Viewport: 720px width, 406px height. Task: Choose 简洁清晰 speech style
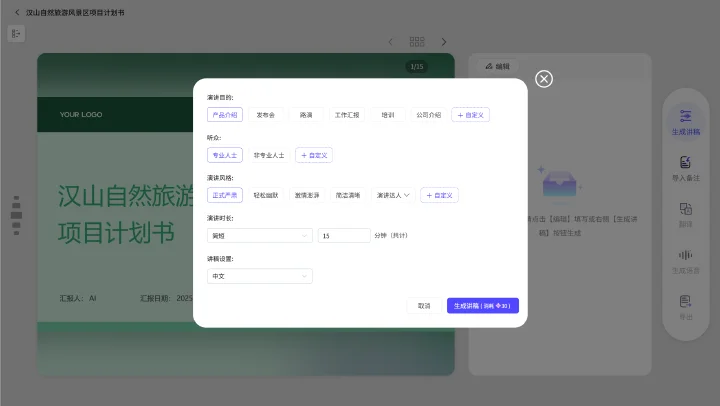pyautogui.click(x=348, y=195)
